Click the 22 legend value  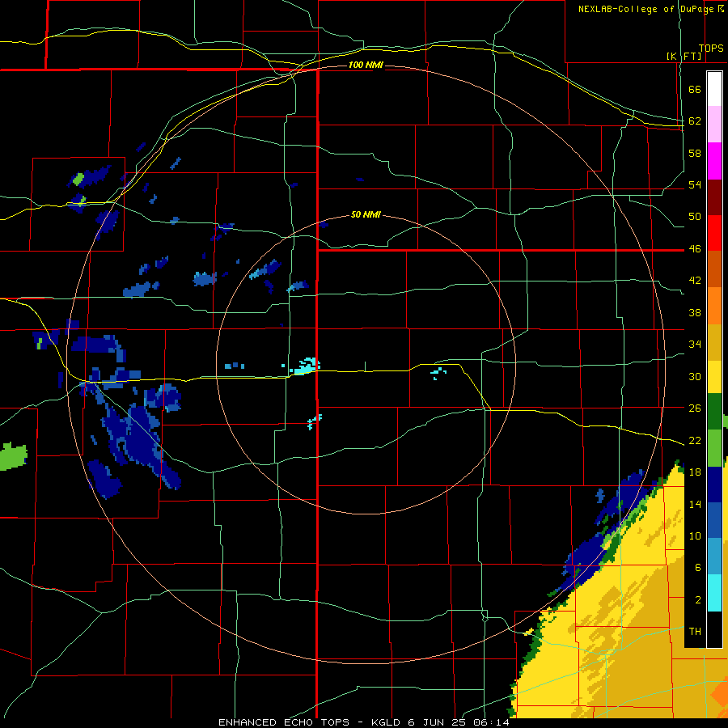click(x=695, y=440)
